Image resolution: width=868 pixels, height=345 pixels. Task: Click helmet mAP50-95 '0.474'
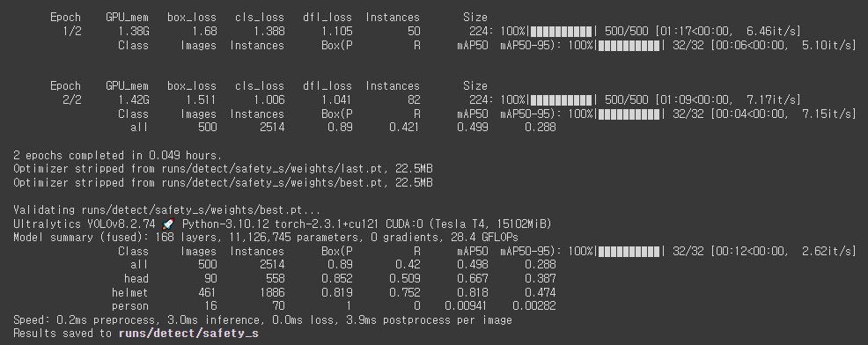point(541,292)
